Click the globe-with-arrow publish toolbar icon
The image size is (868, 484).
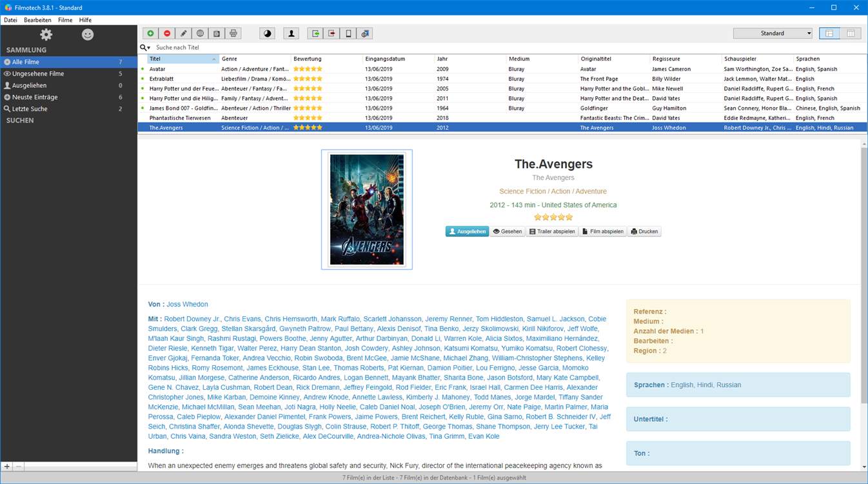click(x=365, y=34)
